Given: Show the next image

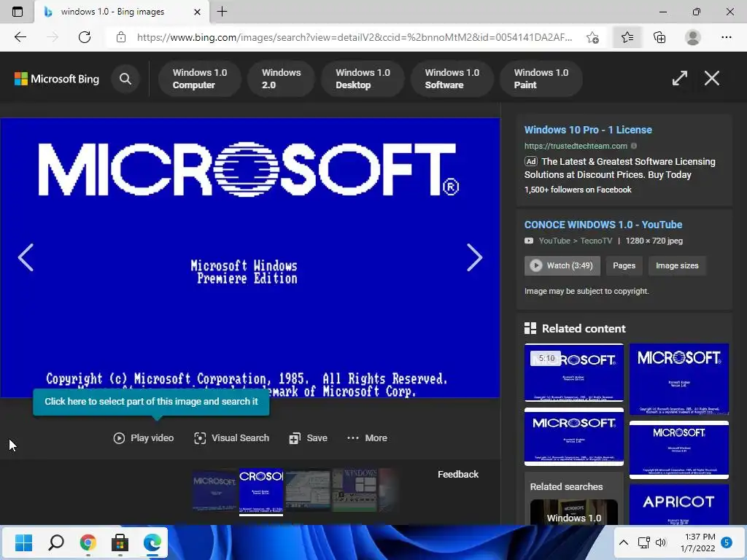Looking at the screenshot, I should pos(474,257).
